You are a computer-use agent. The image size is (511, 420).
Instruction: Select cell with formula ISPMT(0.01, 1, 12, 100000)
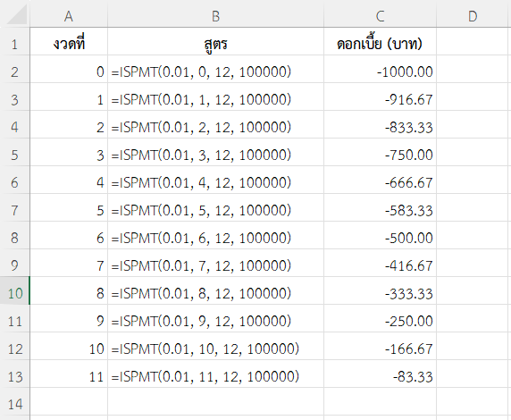coord(215,97)
